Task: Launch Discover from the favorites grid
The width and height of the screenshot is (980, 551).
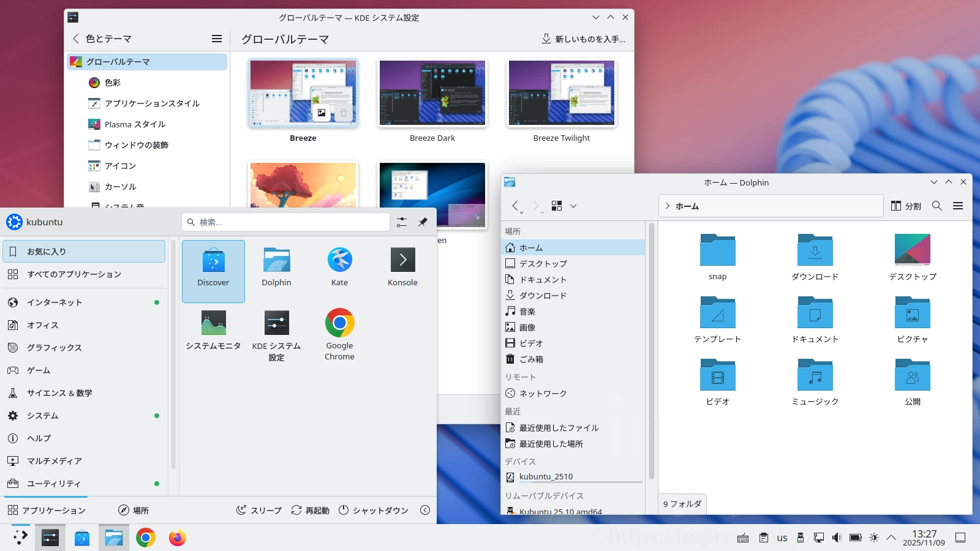Action: 213,271
